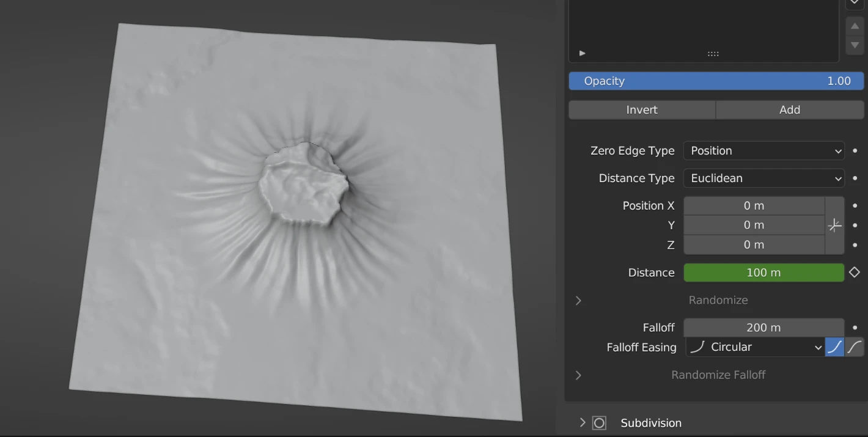868x437 pixels.
Task: Click the Distance 100 m field
Action: click(763, 273)
